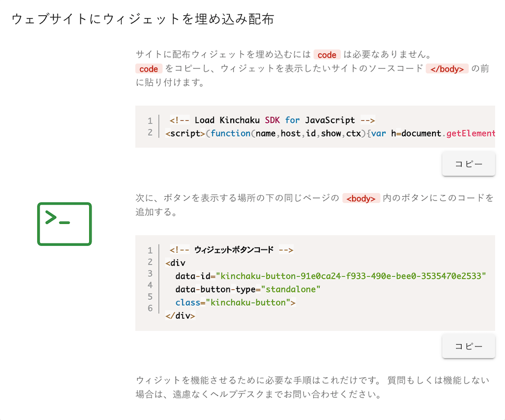This screenshot has width=505, height=420.
Task: Click the ヘルプデスク closing paragraph
Action: pos(312,387)
